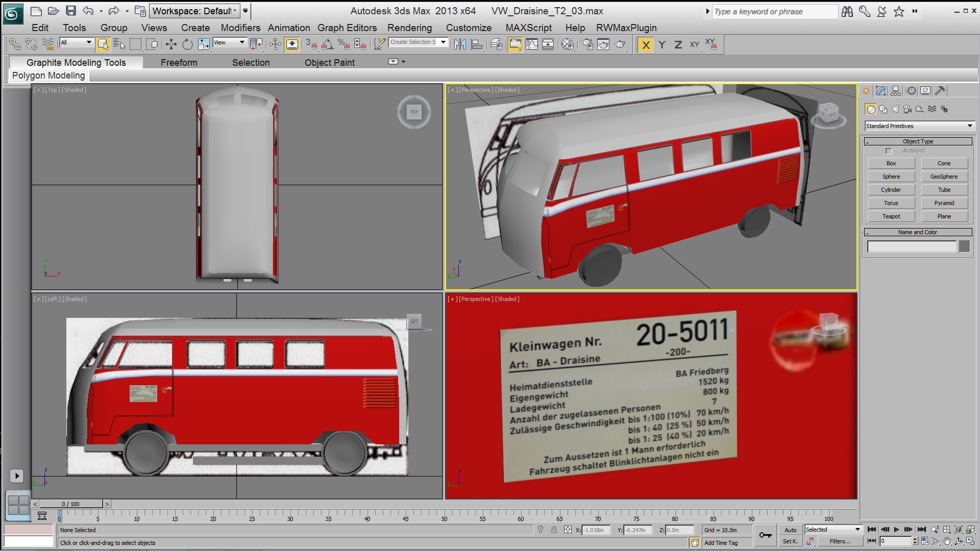Open the Standard Primitives dropdown
The image size is (980, 551).
pyautogui.click(x=919, y=126)
